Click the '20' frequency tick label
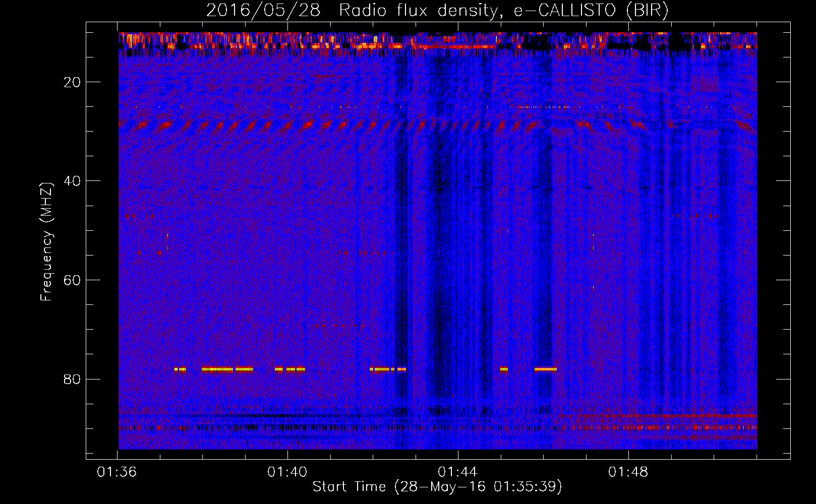816x504 pixels. click(x=73, y=82)
